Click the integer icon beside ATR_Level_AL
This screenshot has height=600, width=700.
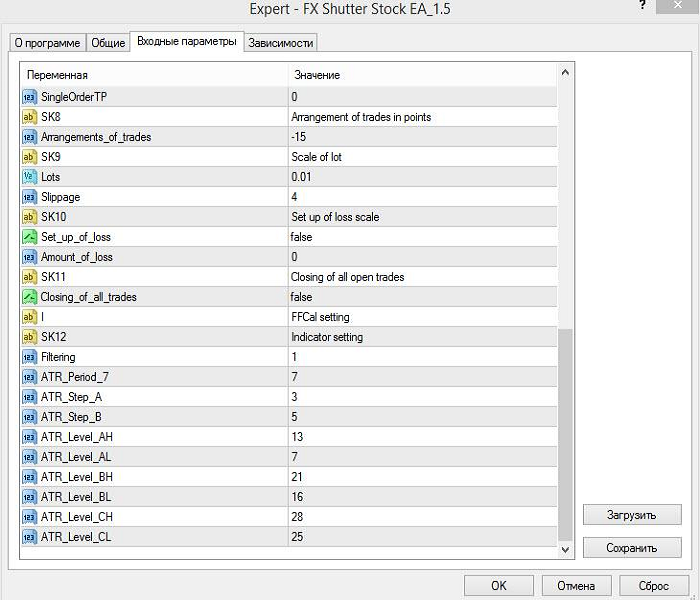pyautogui.click(x=29, y=457)
